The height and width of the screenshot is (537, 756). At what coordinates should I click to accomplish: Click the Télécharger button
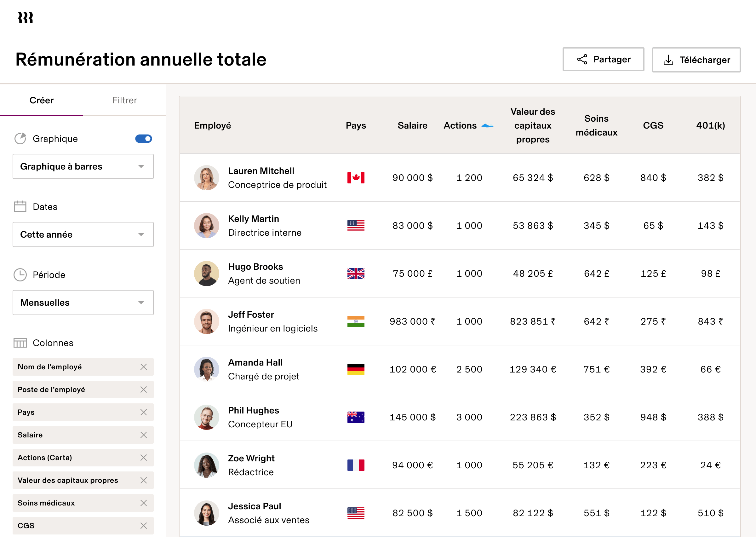[x=696, y=60]
